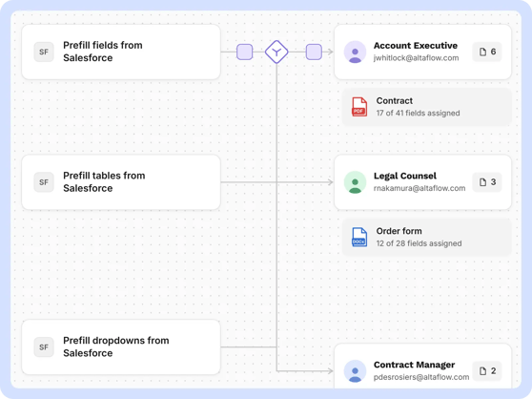This screenshot has width=532, height=399.
Task: Open the Contract Manager document count badge showing 2
Action: click(x=487, y=371)
